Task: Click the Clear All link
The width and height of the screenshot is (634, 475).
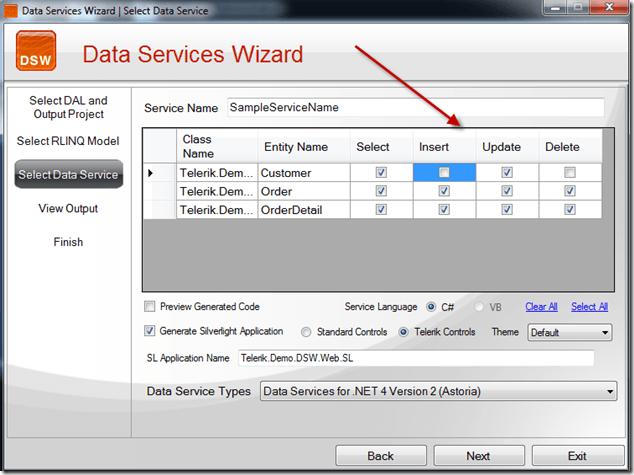Action: pyautogui.click(x=541, y=307)
